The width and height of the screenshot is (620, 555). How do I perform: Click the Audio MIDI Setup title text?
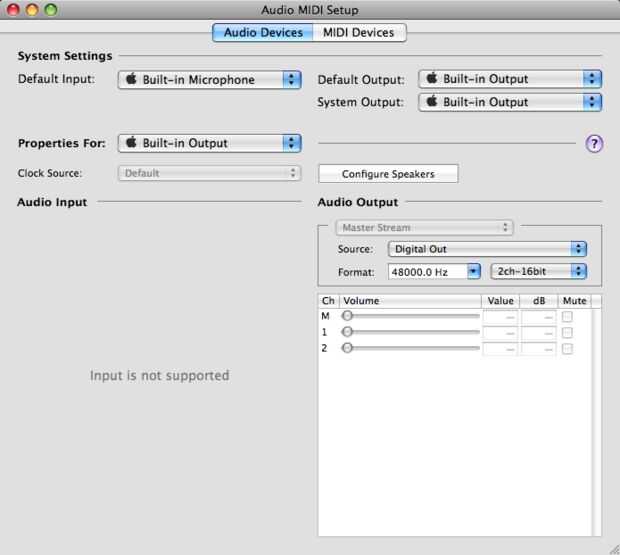pyautogui.click(x=310, y=10)
